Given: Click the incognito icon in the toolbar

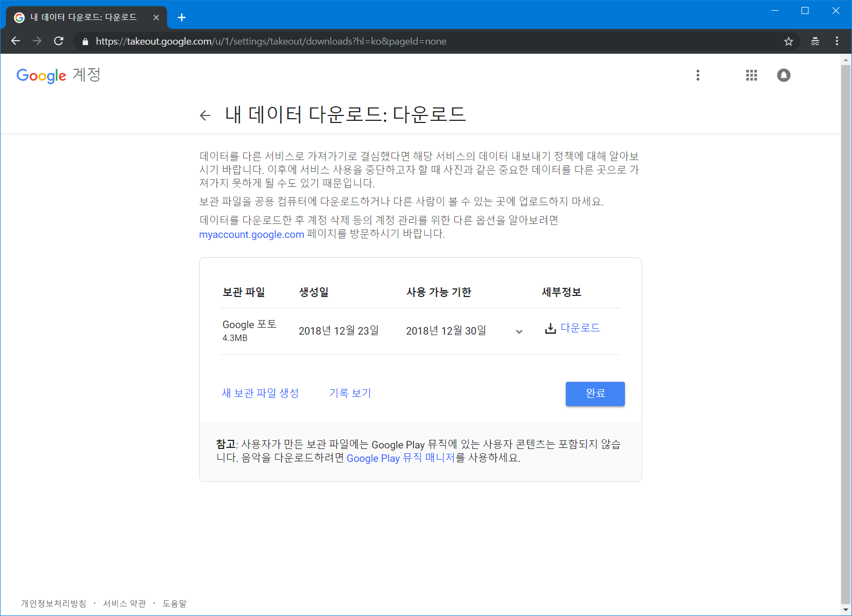Looking at the screenshot, I should click(x=815, y=41).
